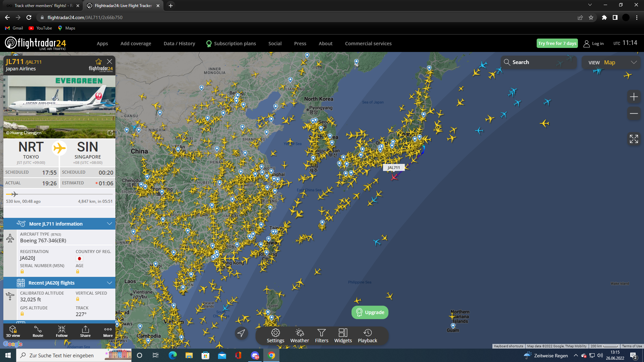Toggle favorite star for JL711
The height and width of the screenshot is (362, 644).
click(98, 62)
